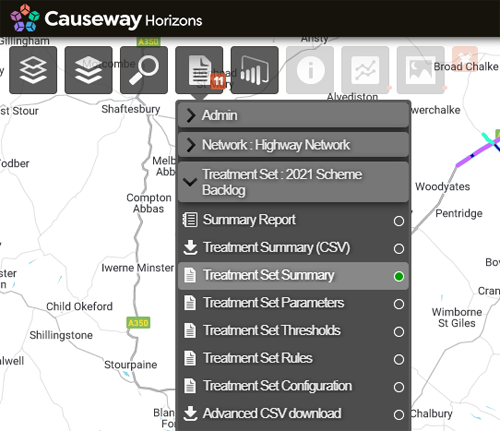The width and height of the screenshot is (500, 431).
Task: Click the Causeway Horizons logo
Action: click(106, 18)
